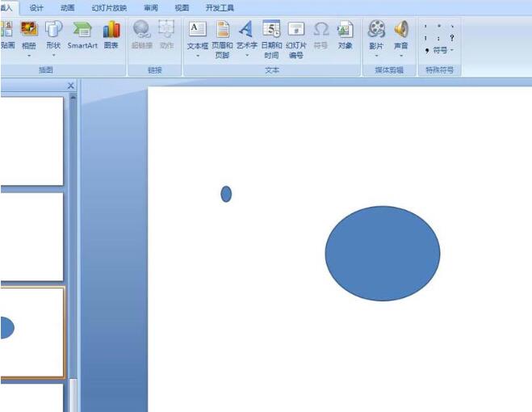
Task: Switch to the 开发工具 developer tab
Action: point(220,8)
